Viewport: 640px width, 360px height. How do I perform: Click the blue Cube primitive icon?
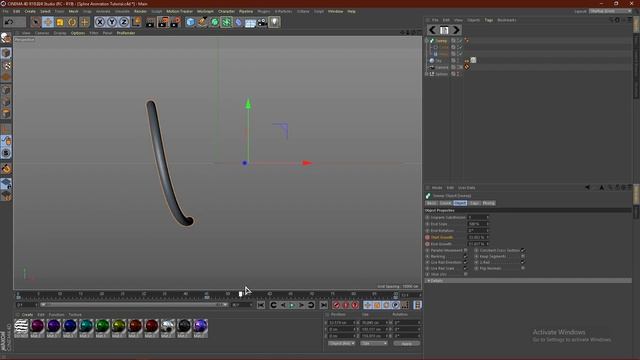(190, 22)
